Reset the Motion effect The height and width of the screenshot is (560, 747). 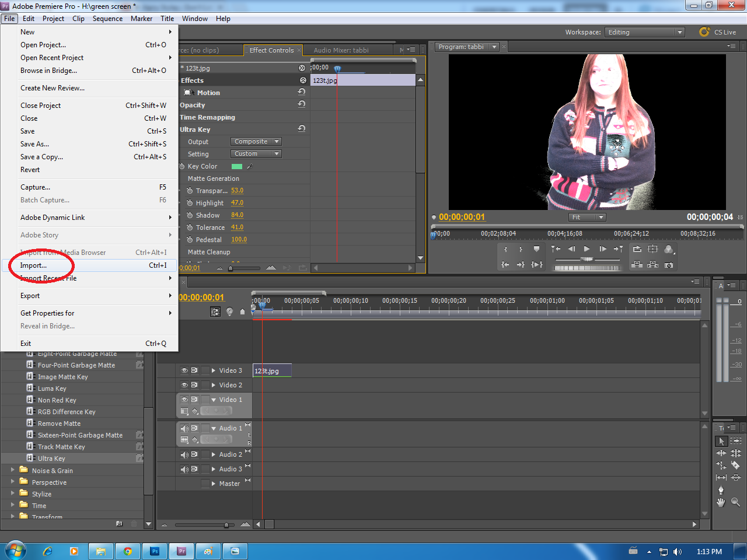(302, 92)
